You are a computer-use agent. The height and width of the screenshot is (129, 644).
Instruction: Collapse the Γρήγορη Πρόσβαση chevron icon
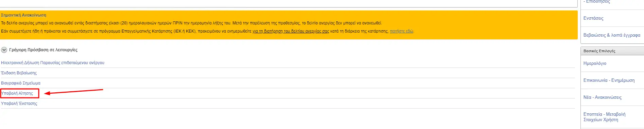pyautogui.click(x=4, y=50)
